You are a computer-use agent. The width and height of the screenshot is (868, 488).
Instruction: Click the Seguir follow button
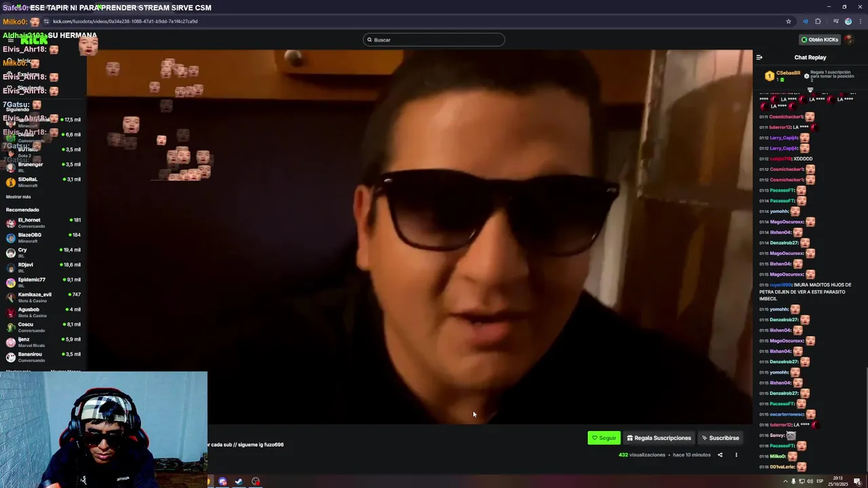tap(604, 438)
